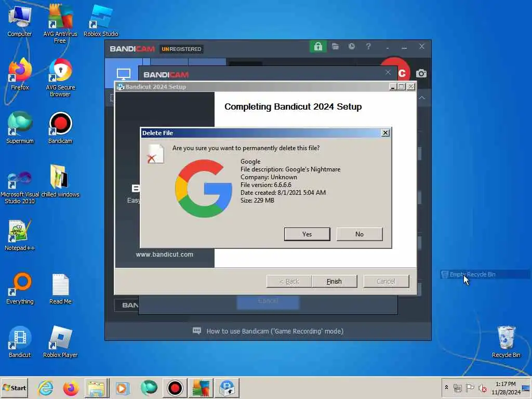
Task: Click the greyed Cancel button in Bandicut Setup
Action: point(386,281)
